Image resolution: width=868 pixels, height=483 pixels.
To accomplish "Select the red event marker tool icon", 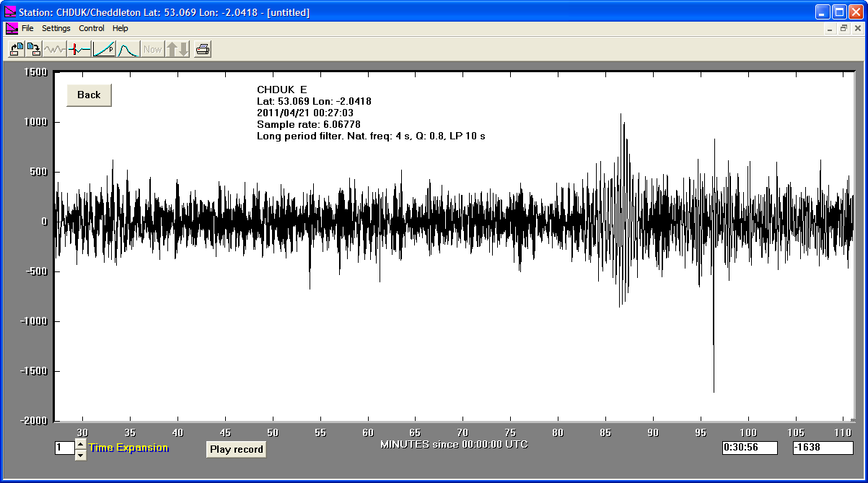I will 79,49.
